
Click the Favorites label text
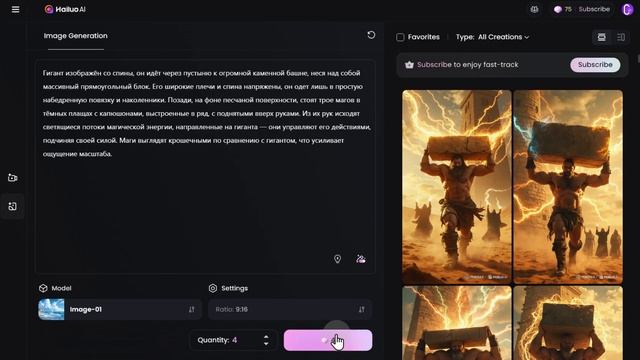pos(424,37)
